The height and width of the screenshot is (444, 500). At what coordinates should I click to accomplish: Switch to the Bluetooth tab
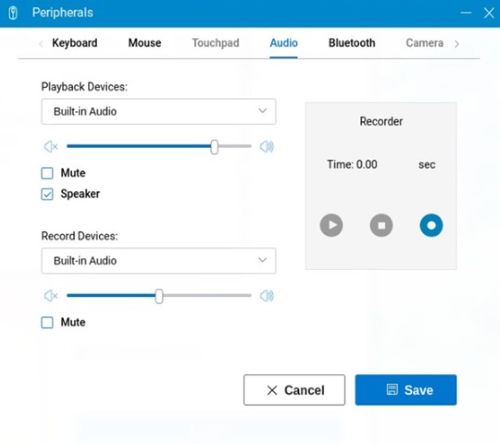352,43
